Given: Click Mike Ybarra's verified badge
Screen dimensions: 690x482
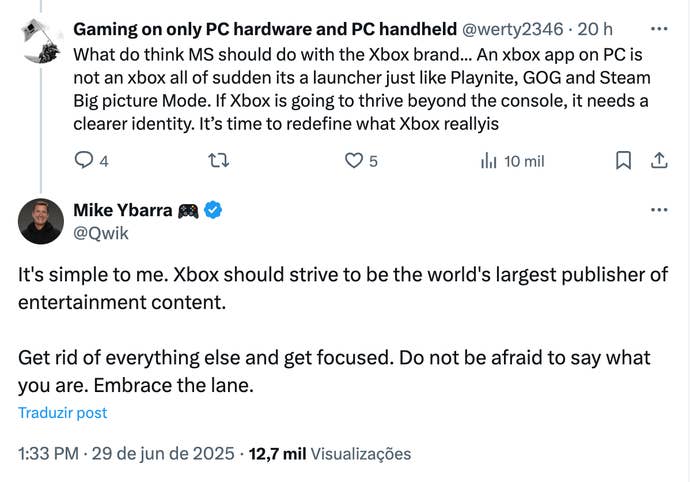Looking at the screenshot, I should (213, 210).
